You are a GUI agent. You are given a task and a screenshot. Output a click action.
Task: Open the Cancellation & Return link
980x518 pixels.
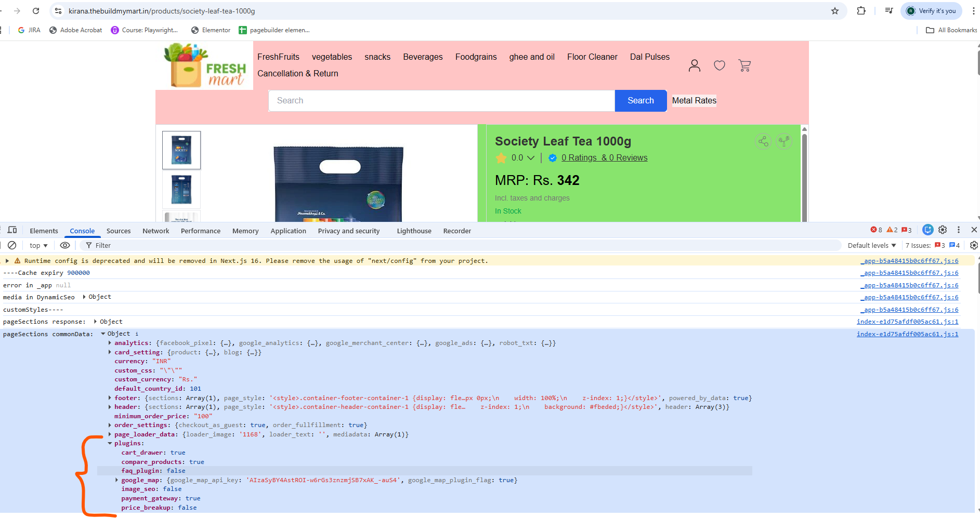click(298, 74)
